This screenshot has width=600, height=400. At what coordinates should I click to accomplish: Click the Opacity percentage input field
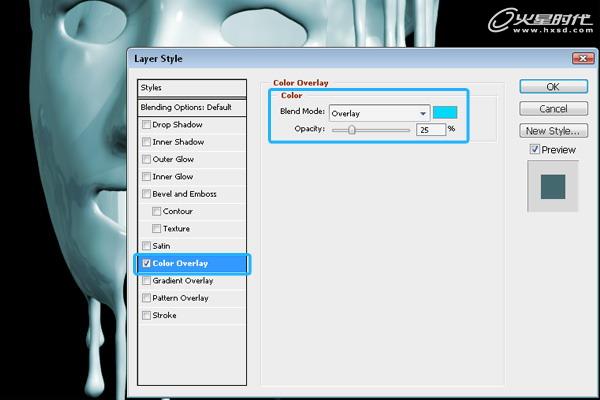(430, 129)
